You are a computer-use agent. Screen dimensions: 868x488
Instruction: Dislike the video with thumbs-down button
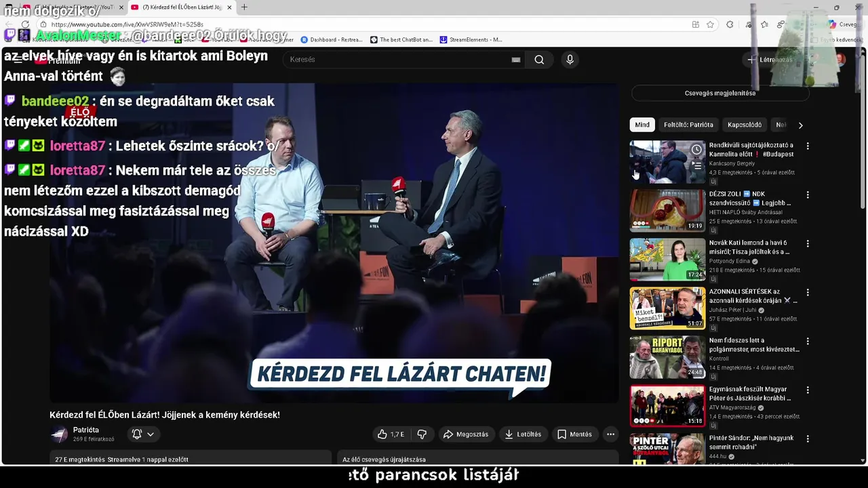pos(422,434)
